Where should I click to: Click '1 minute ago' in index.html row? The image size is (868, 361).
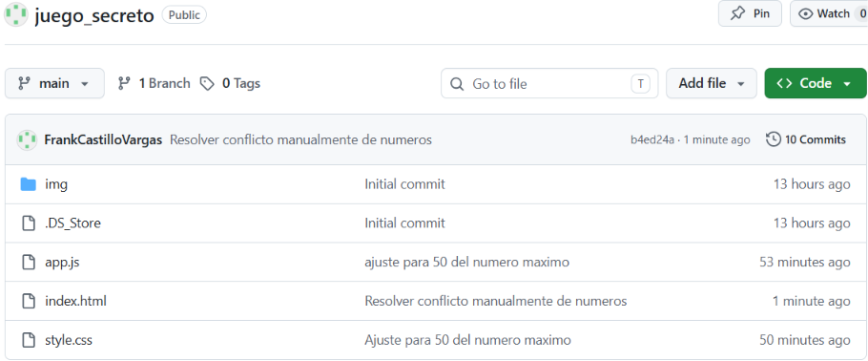811,301
